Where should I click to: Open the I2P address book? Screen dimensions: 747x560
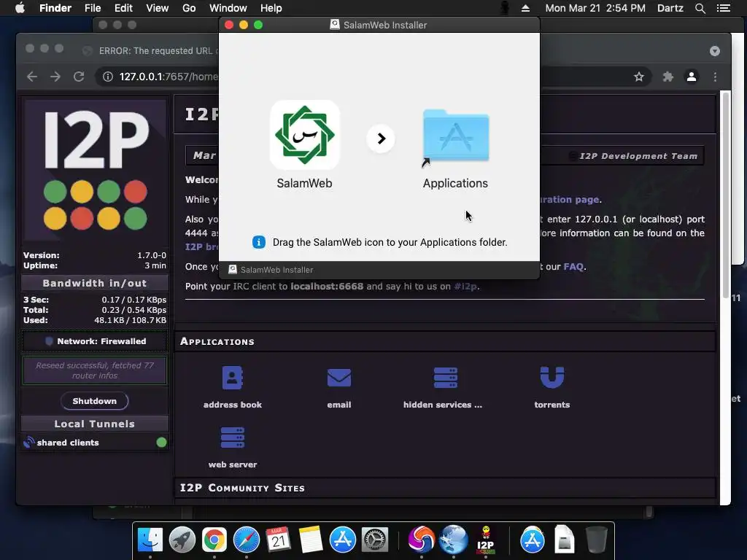click(233, 388)
